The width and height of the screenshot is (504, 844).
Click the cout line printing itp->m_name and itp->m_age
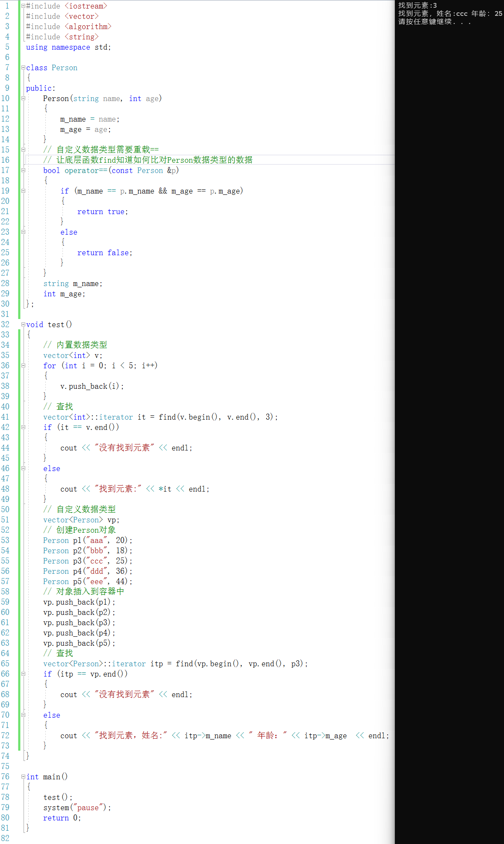[225, 736]
